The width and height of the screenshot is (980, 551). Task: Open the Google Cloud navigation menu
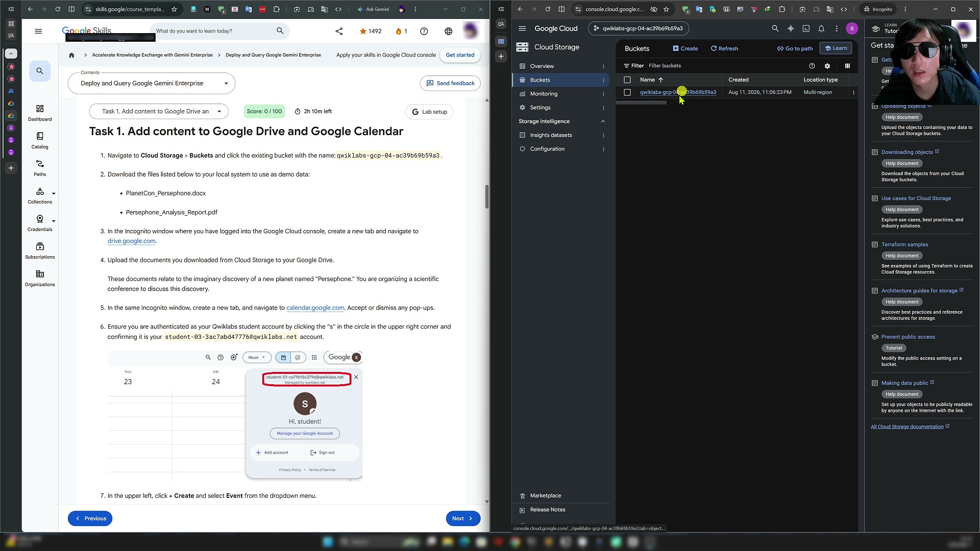[522, 29]
